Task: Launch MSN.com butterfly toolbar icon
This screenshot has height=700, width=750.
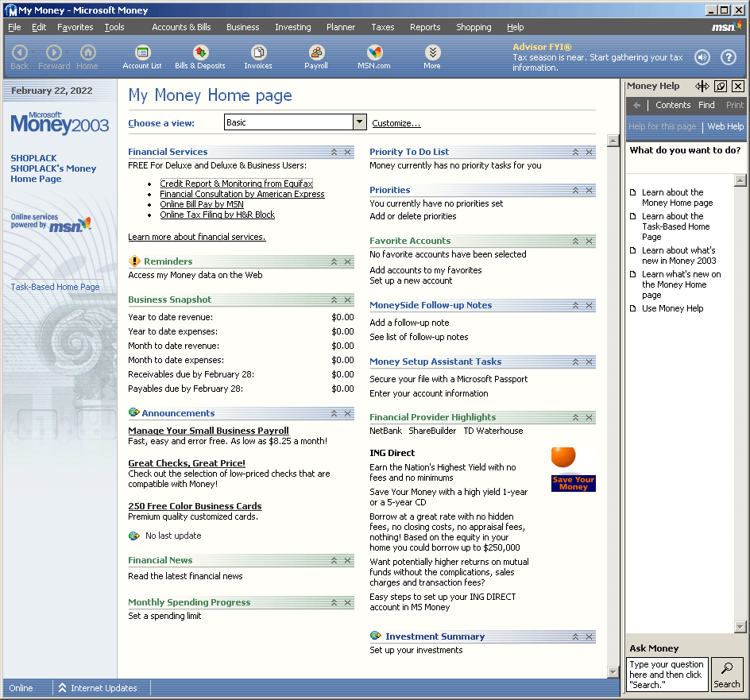Action: coord(374,57)
